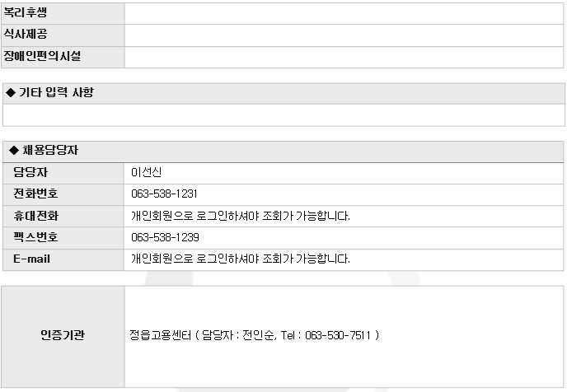567x392 pixels.
Task: Click the empty 장애인편의시설 value cell
Action: click(344, 57)
